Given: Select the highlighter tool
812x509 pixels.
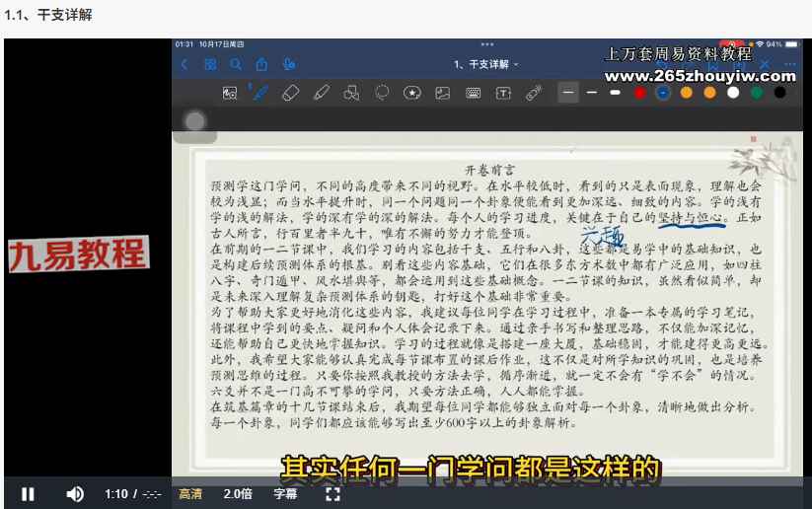Looking at the screenshot, I should (x=321, y=93).
